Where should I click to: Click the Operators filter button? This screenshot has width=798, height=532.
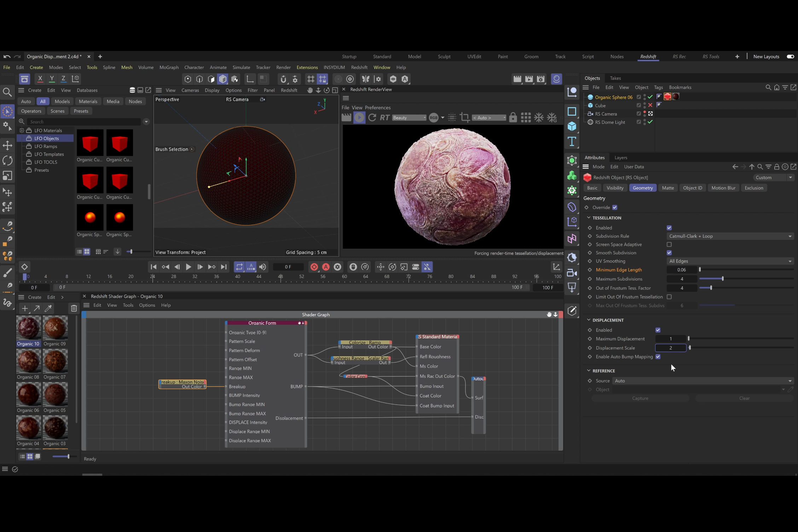tap(31, 111)
